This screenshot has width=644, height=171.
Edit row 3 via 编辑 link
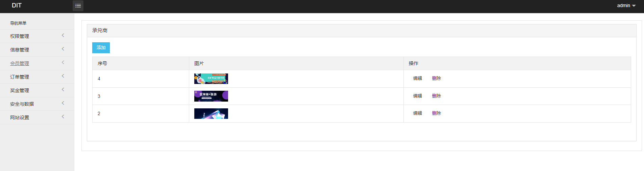418,96
